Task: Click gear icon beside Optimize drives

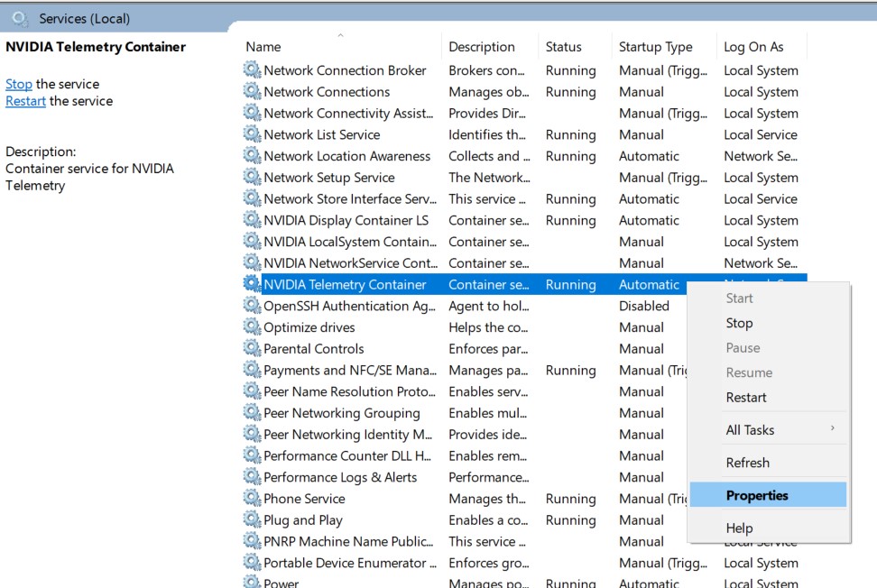Action: pyautogui.click(x=252, y=326)
